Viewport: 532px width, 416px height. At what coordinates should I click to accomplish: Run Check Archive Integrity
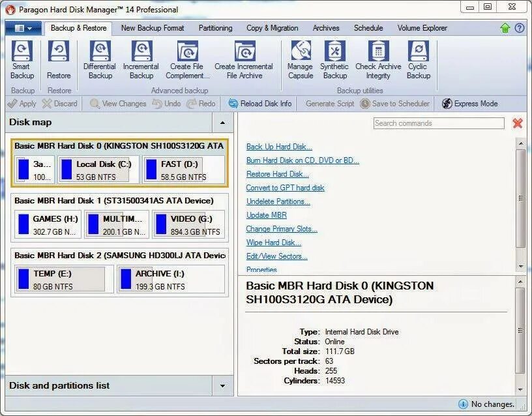click(378, 60)
